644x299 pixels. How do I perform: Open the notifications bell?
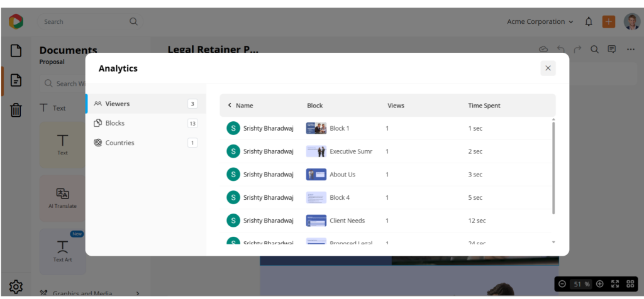(x=589, y=21)
